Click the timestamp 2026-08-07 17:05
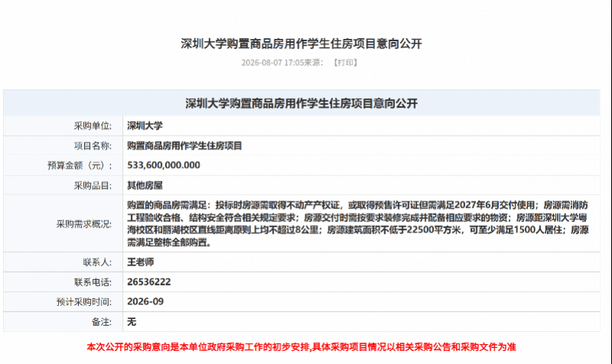This screenshot has height=364, width=612. point(273,63)
